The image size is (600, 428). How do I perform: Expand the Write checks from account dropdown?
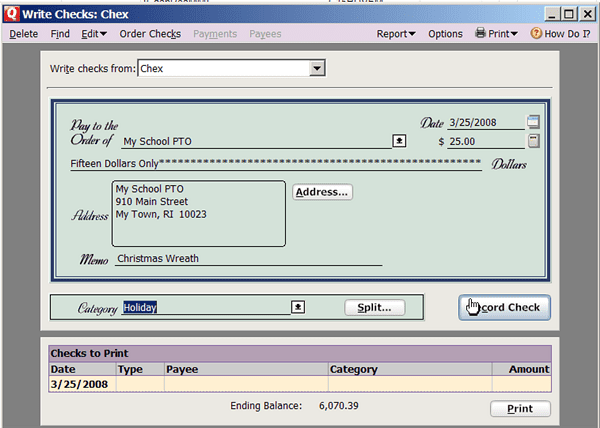[317, 68]
